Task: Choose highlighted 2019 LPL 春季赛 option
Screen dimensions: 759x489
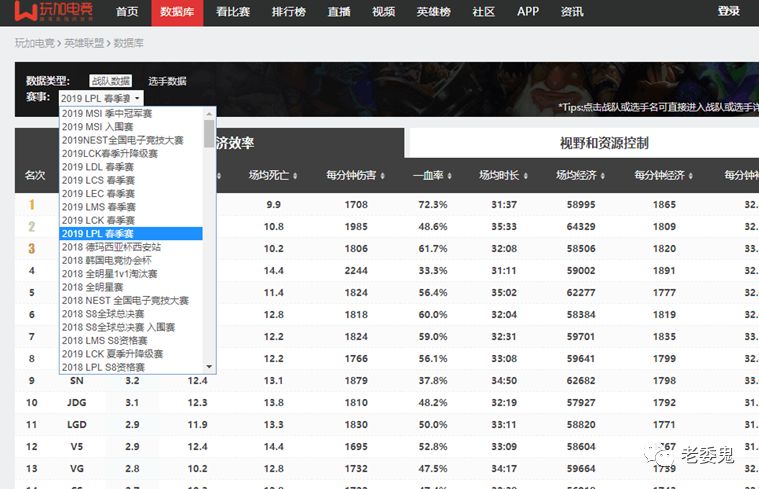Action: click(131, 233)
